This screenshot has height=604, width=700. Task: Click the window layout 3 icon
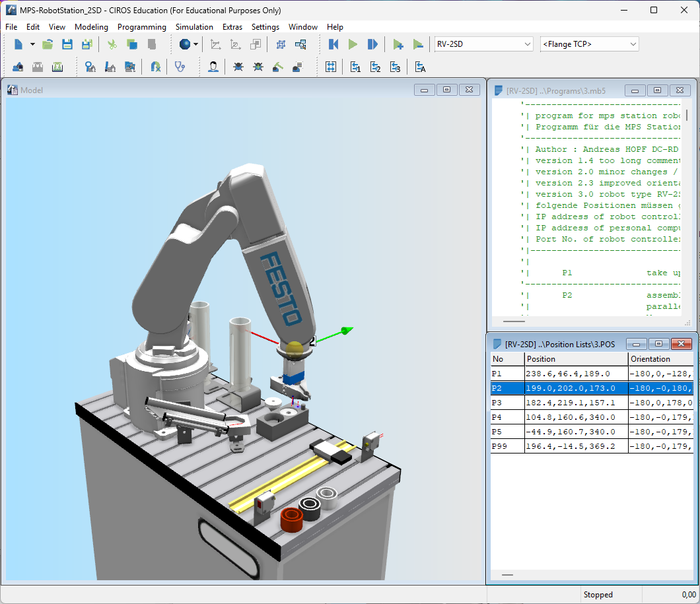[x=395, y=67]
